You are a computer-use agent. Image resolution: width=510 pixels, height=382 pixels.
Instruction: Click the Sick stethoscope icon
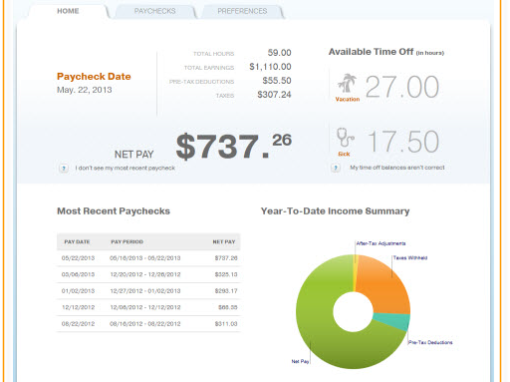pos(345,137)
